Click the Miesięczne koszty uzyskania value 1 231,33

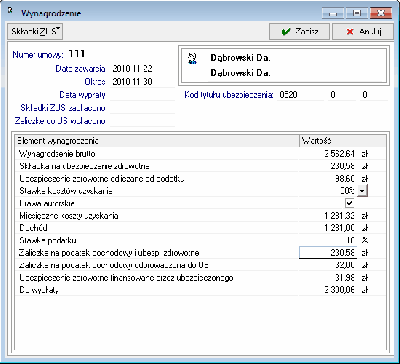click(x=339, y=216)
